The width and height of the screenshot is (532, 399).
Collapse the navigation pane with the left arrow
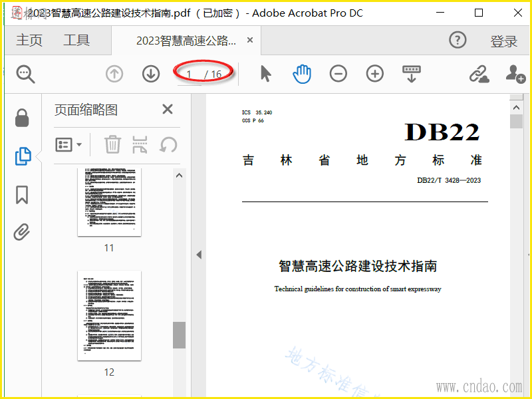199,255
